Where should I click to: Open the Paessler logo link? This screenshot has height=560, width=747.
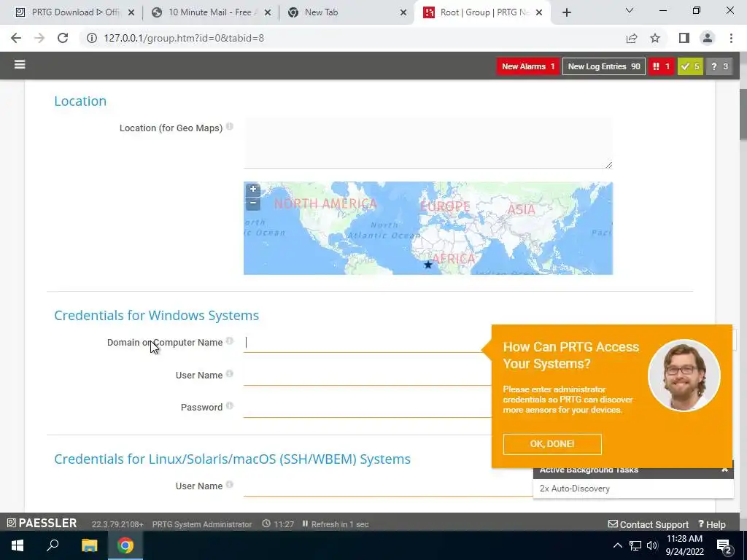42,524
